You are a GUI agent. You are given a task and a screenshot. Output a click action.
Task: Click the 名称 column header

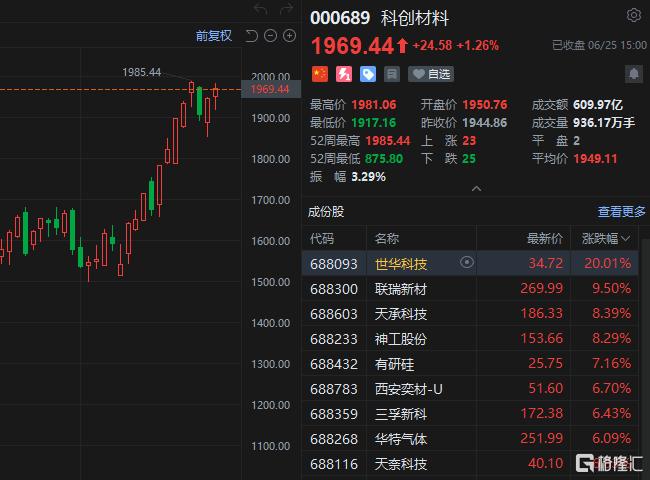pos(386,238)
